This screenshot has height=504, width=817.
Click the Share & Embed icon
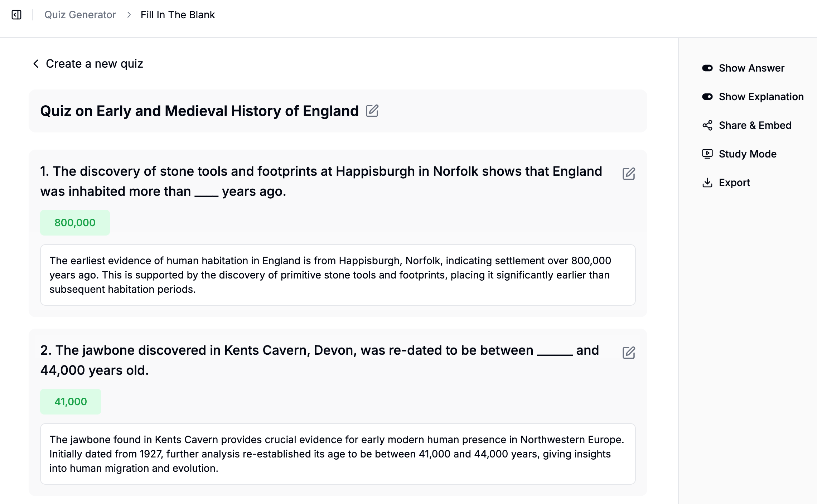tap(707, 125)
